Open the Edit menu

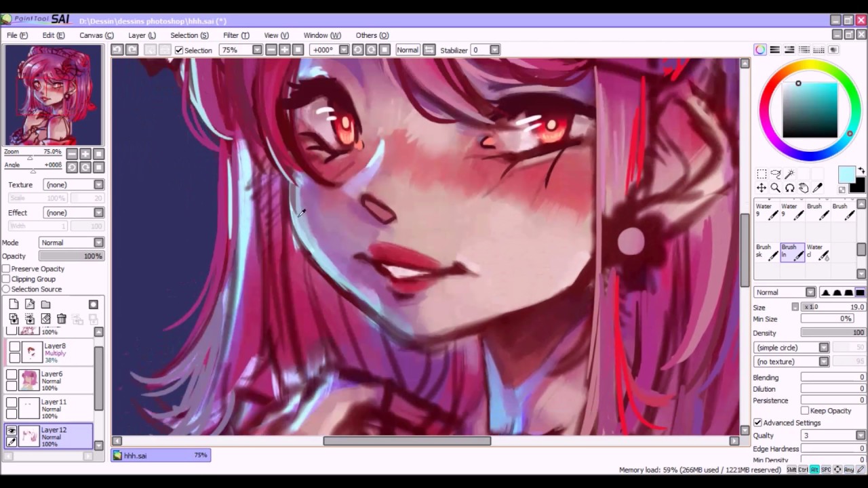54,35
